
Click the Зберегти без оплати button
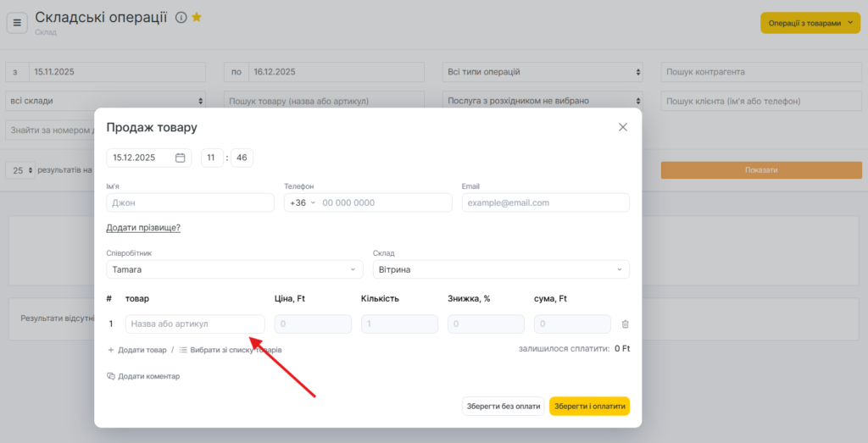pos(504,407)
